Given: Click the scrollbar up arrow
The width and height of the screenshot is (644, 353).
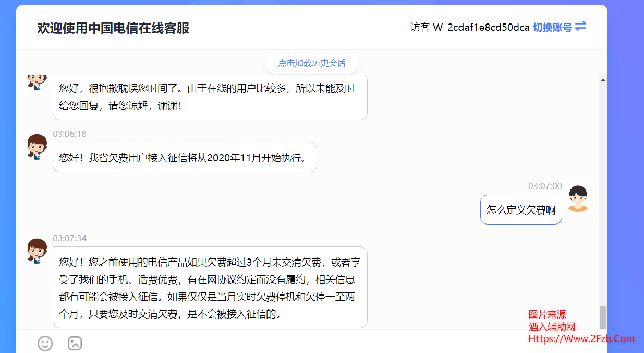Looking at the screenshot, I should [x=604, y=79].
